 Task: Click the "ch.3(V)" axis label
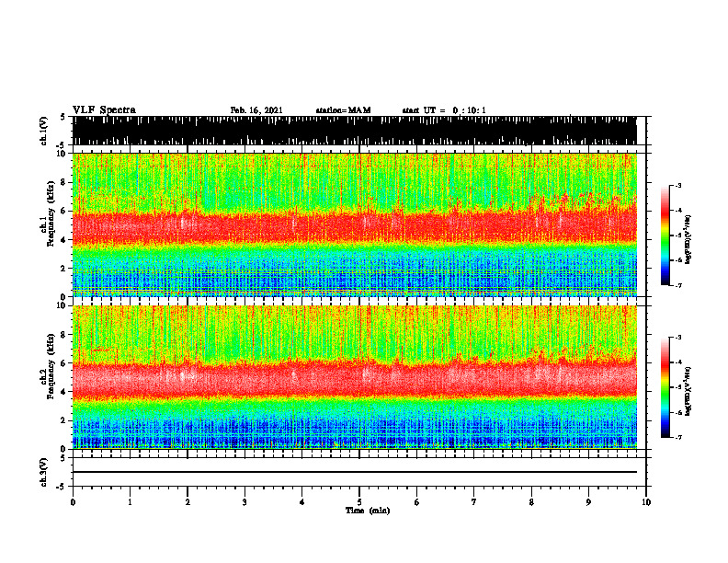point(44,472)
